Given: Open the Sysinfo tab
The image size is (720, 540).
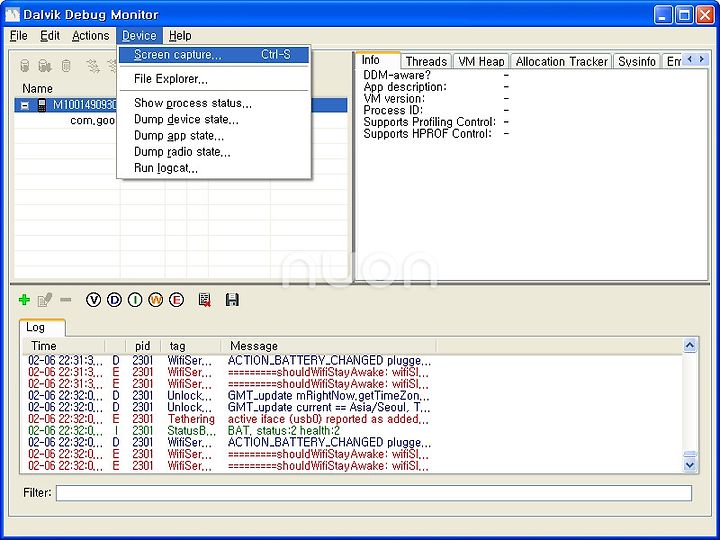Looking at the screenshot, I should pos(636,61).
